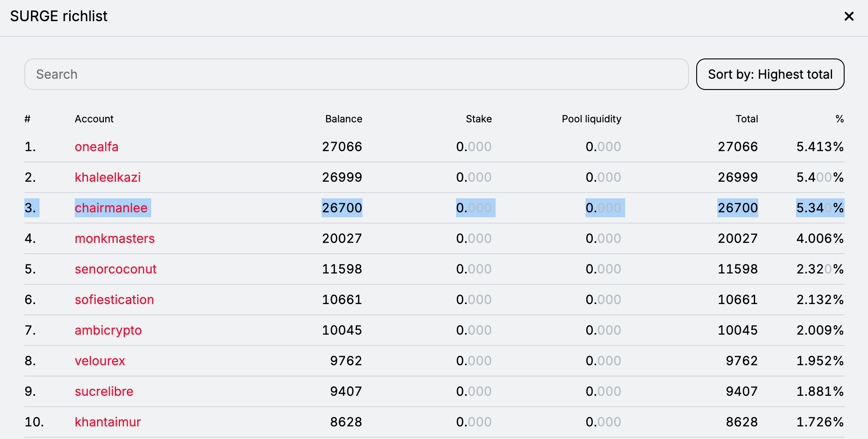View the sucrelibre account
The width and height of the screenshot is (868, 439).
point(104,391)
